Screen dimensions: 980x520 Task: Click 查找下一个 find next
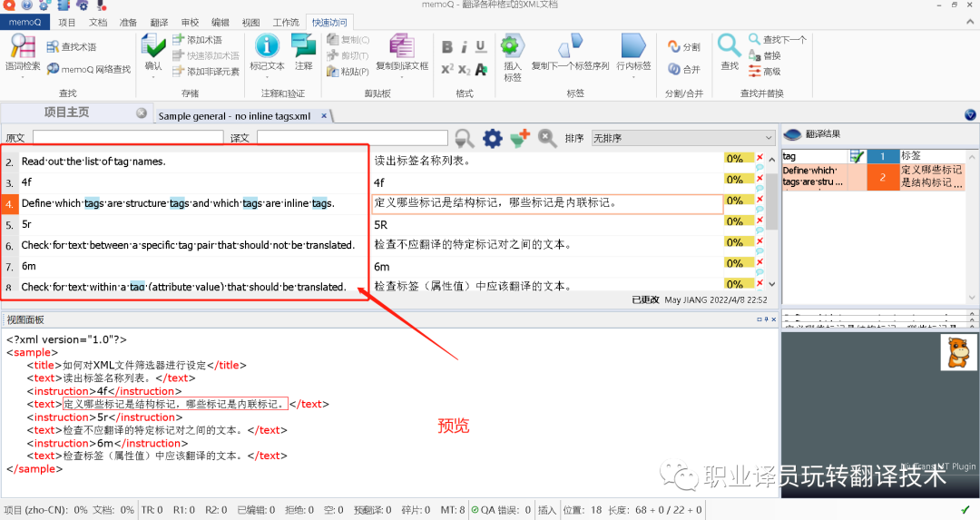(x=778, y=39)
